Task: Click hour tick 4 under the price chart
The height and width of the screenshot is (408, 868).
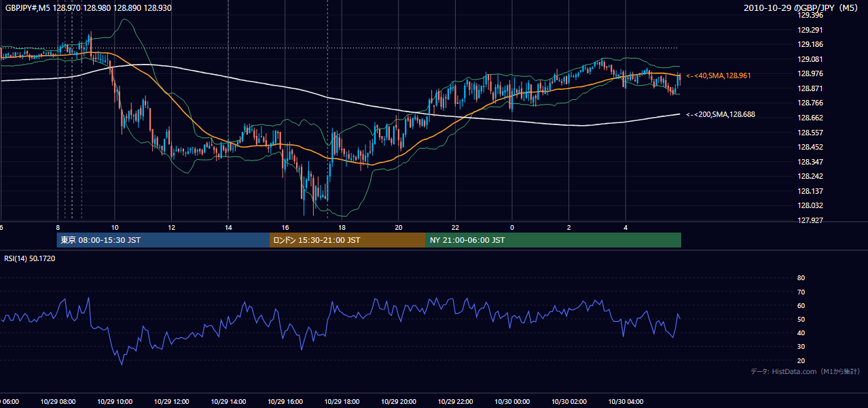Action: point(626,228)
